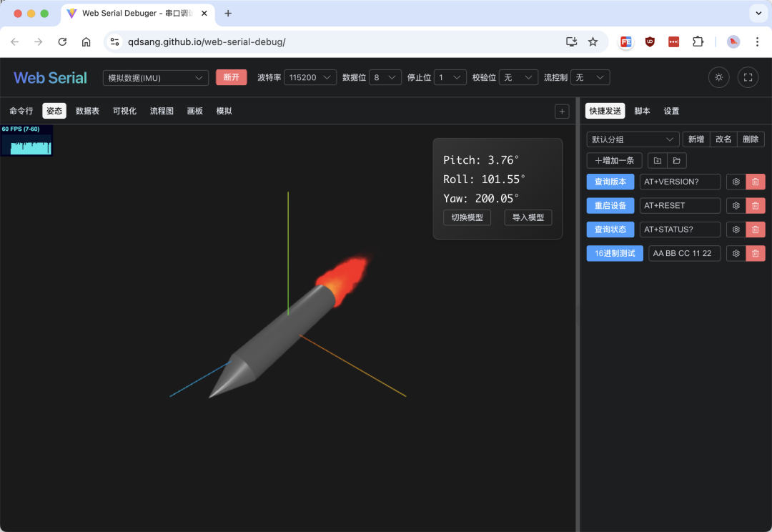Screen dimensions: 772x532
Task: Send the 查询版本 quick command
Action: point(610,182)
